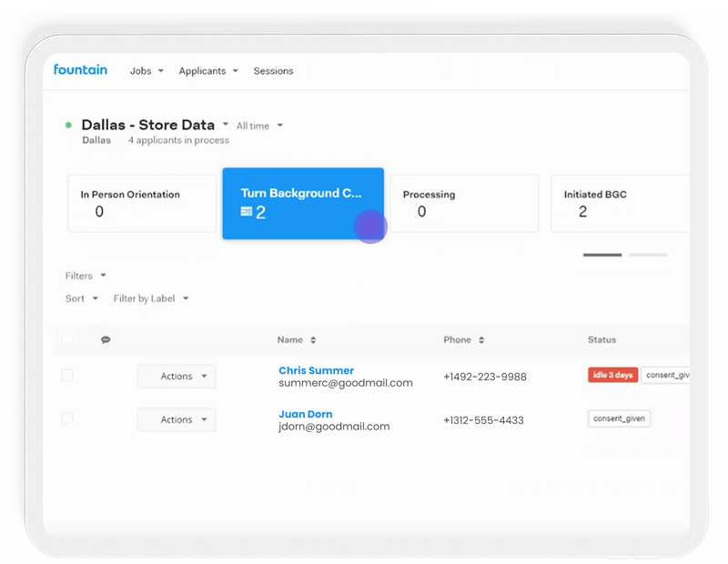Click the chat bubble column icon
The image size is (728, 564).
click(x=106, y=340)
